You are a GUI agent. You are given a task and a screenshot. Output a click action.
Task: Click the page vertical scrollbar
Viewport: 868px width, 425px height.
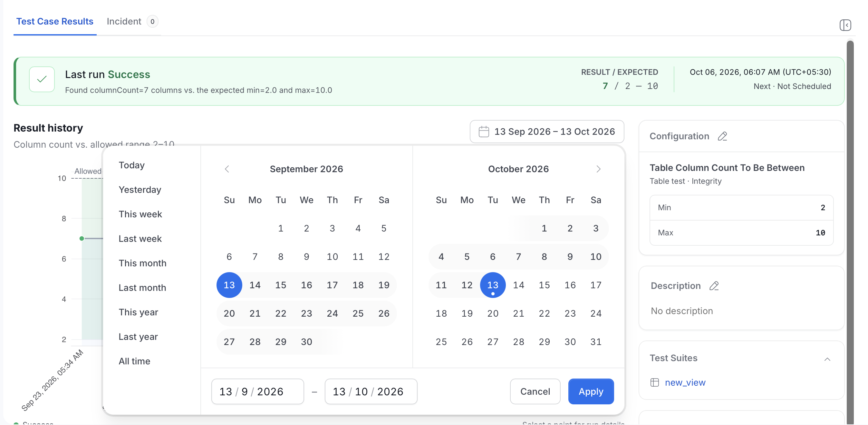pyautogui.click(x=850, y=233)
